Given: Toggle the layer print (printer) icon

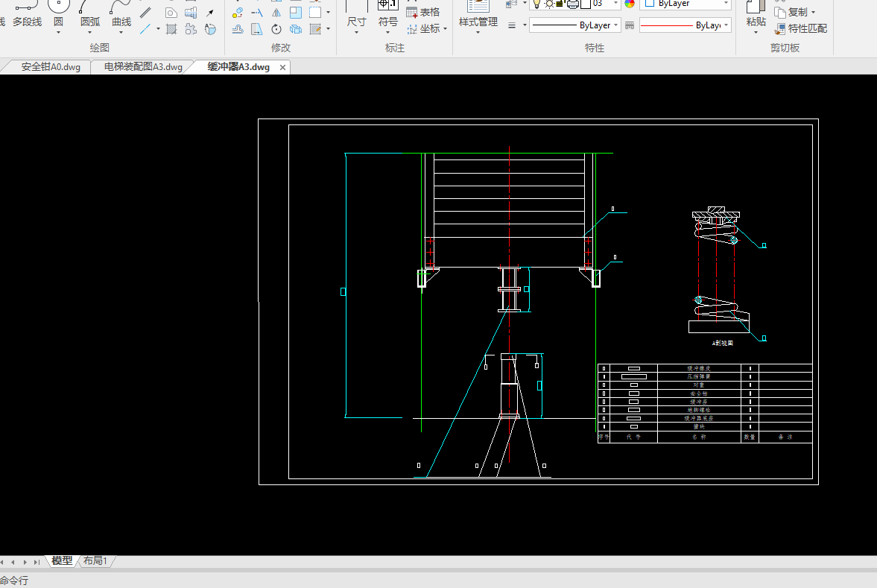Looking at the screenshot, I should tap(572, 4).
